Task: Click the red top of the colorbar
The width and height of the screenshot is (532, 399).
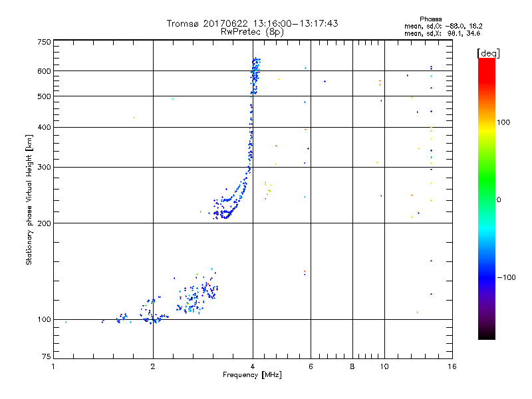Action: [486, 62]
